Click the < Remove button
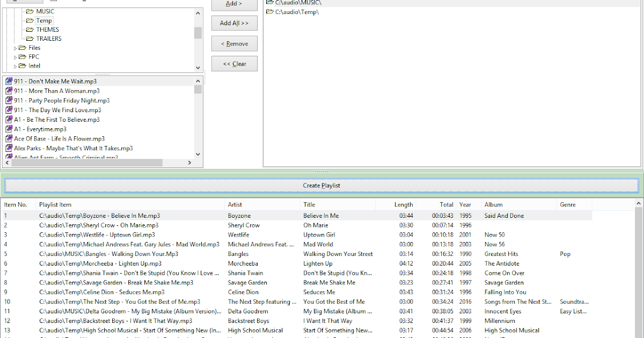The width and height of the screenshot is (644, 338). [234, 43]
